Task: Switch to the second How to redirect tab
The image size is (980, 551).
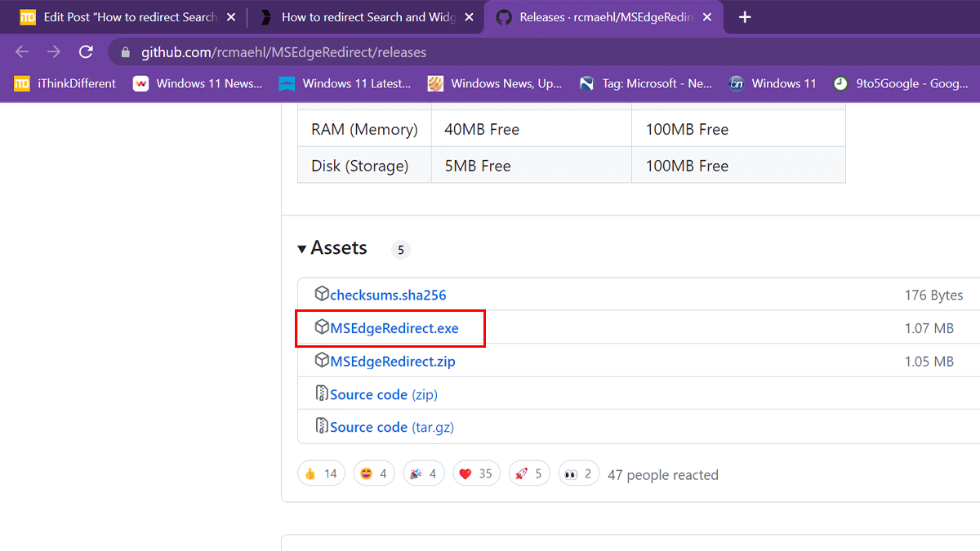Action: [359, 17]
